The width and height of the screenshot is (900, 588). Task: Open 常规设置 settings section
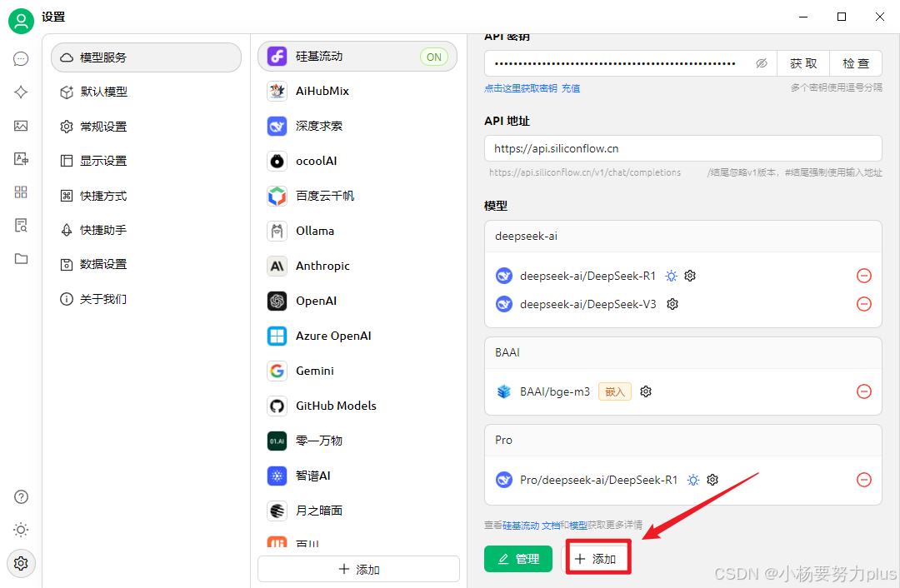[147, 127]
